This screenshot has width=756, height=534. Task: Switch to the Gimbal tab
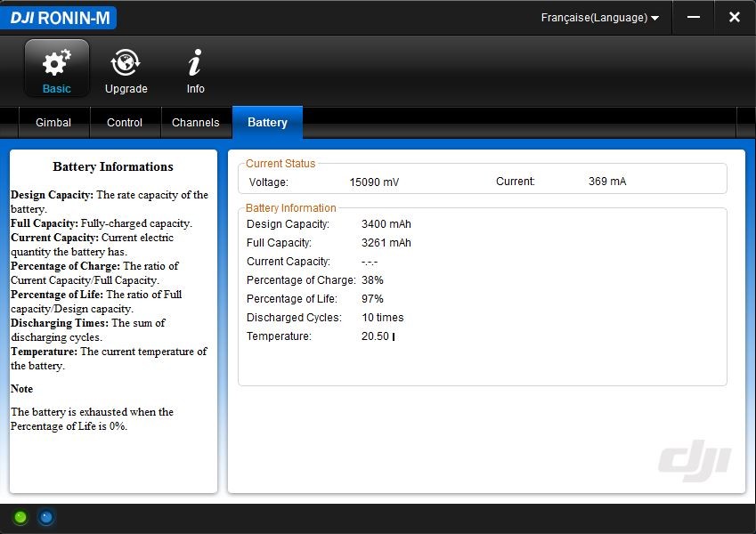coord(53,123)
